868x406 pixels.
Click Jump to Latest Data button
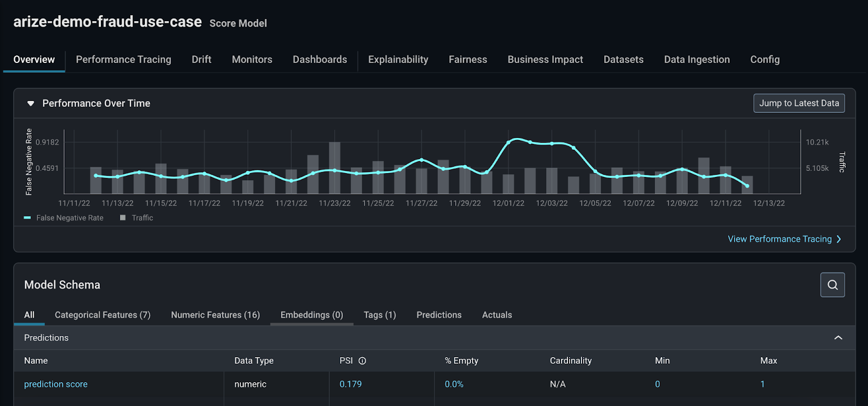pos(799,103)
